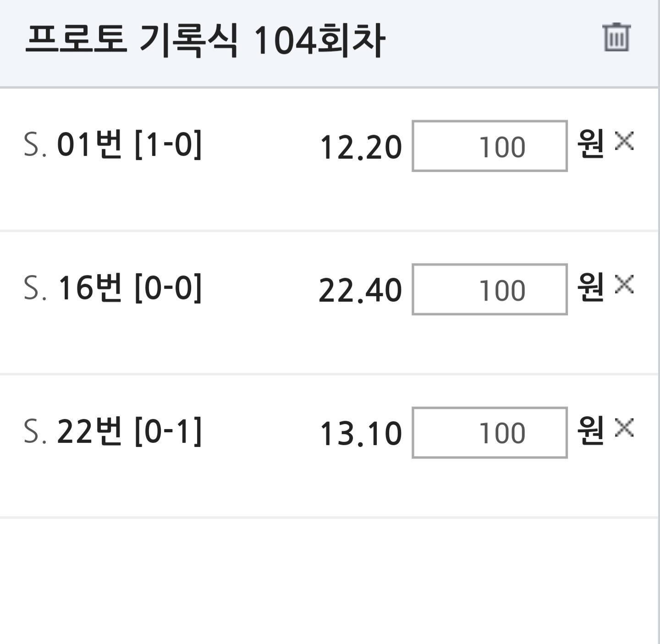Image resolution: width=660 pixels, height=644 pixels.
Task: Remove the 16번 [0-0] bet
Action: click(x=624, y=284)
